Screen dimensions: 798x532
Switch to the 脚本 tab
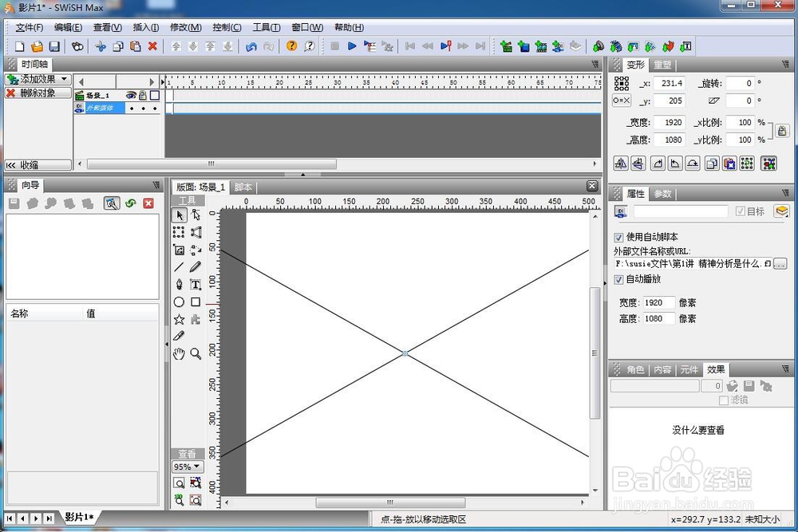(243, 187)
